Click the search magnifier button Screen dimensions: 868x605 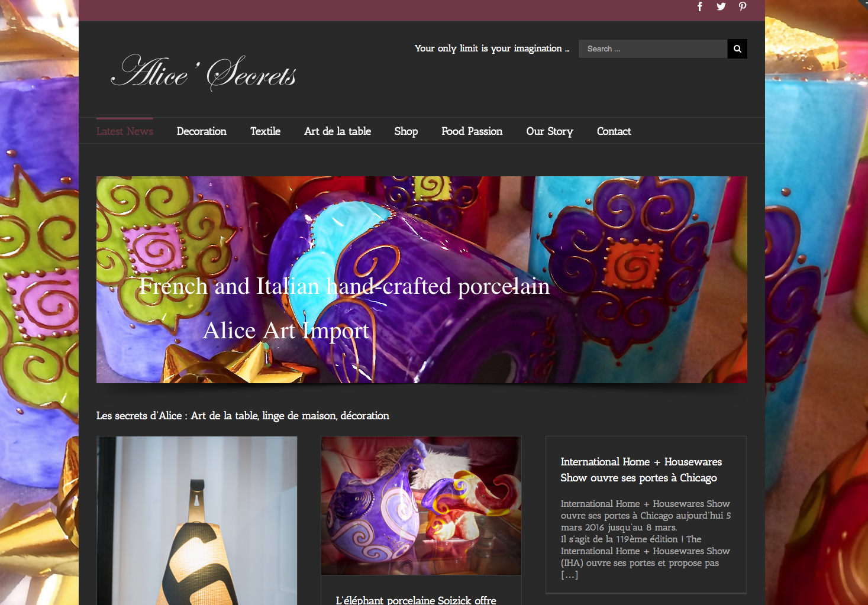(x=737, y=48)
